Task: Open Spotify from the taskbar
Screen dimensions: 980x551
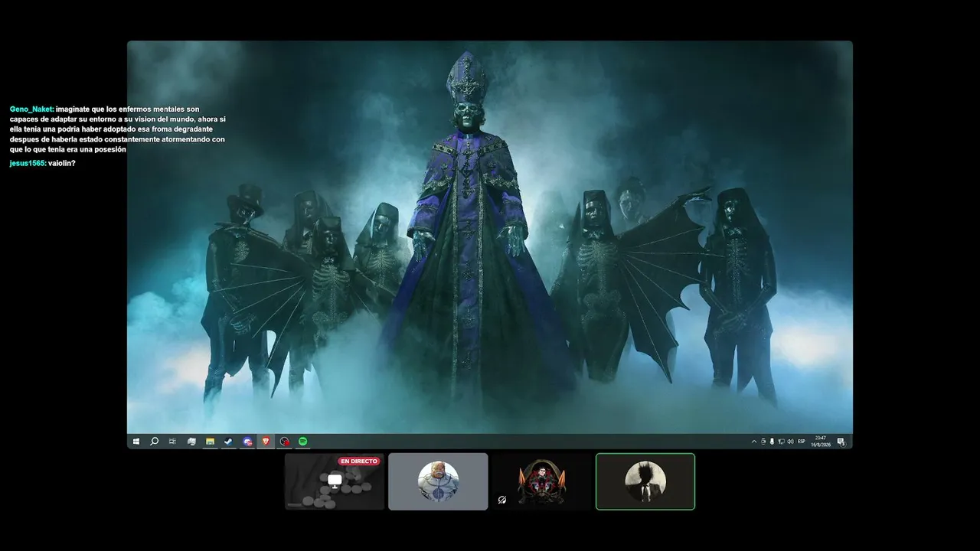Action: coord(303,442)
